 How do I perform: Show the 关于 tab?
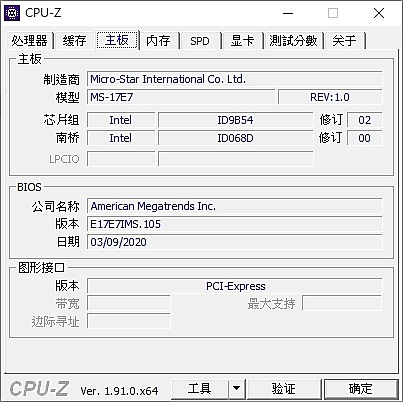[x=344, y=41]
